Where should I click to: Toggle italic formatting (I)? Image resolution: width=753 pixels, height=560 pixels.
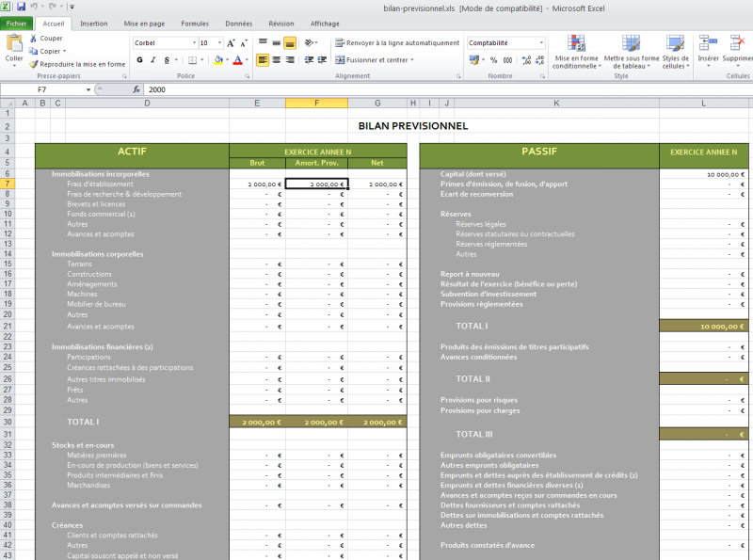(153, 59)
